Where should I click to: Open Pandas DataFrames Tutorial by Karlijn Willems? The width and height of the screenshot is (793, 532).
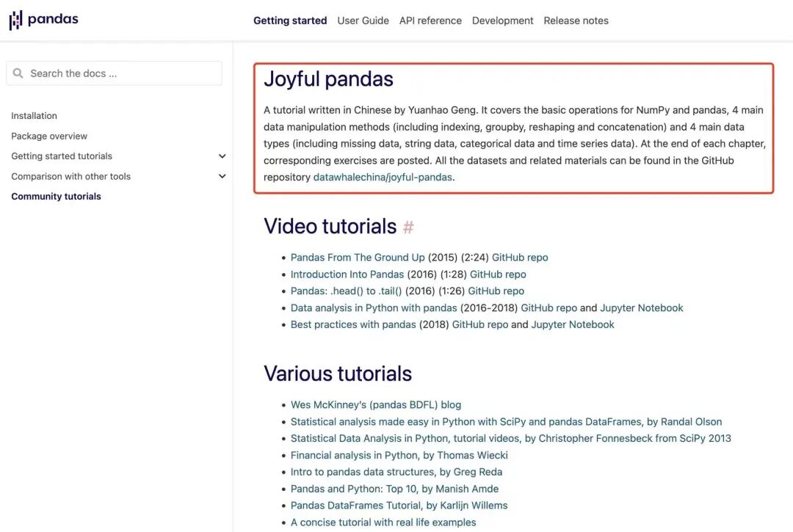pyautogui.click(x=399, y=506)
